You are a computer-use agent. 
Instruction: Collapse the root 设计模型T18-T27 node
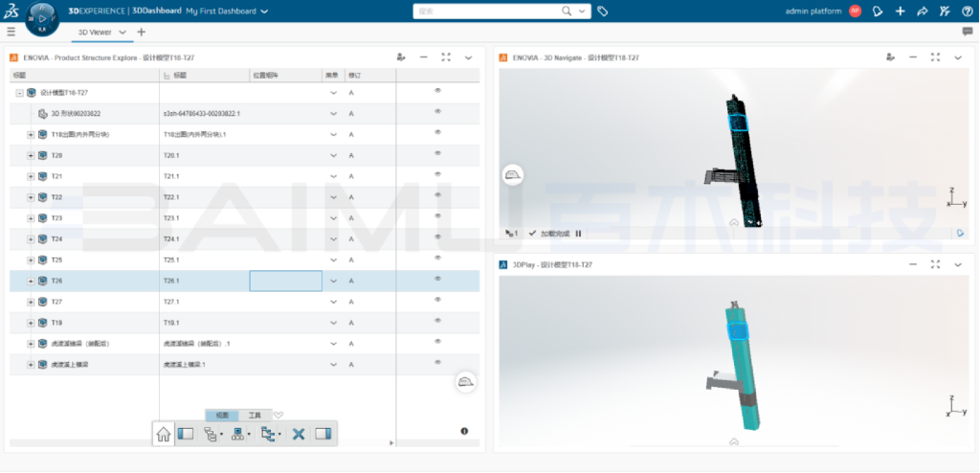click(19, 93)
